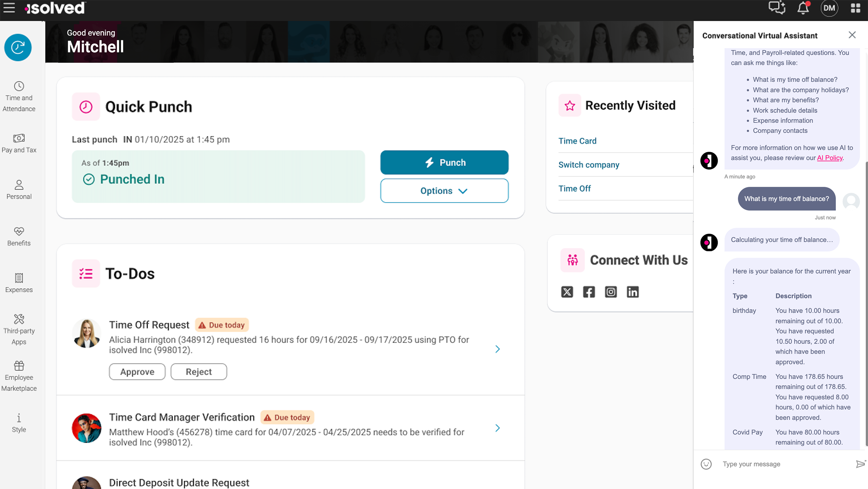Open Pay and Tax in sidebar
Image resolution: width=868 pixels, height=489 pixels.
tap(19, 143)
